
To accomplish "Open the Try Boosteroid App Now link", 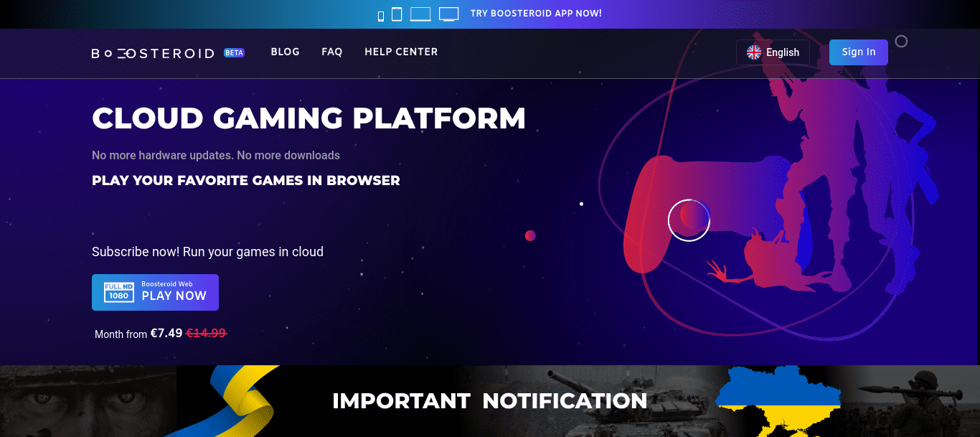I will click(536, 14).
